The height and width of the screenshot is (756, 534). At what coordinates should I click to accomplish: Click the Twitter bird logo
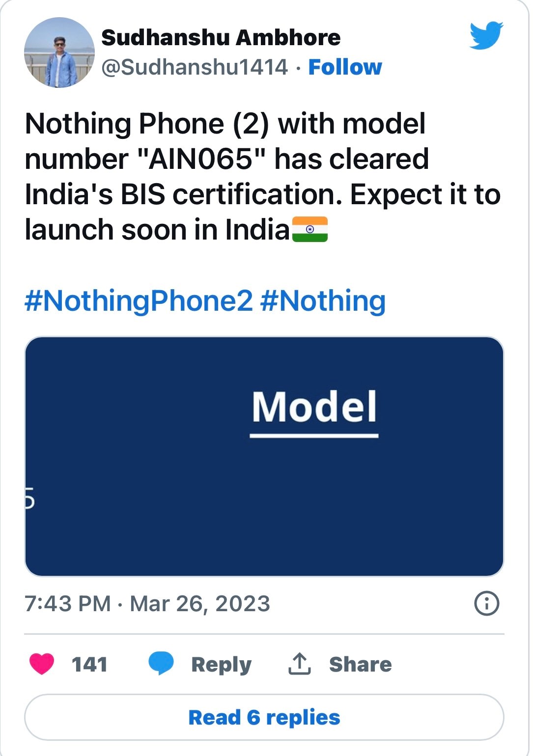pyautogui.click(x=485, y=35)
